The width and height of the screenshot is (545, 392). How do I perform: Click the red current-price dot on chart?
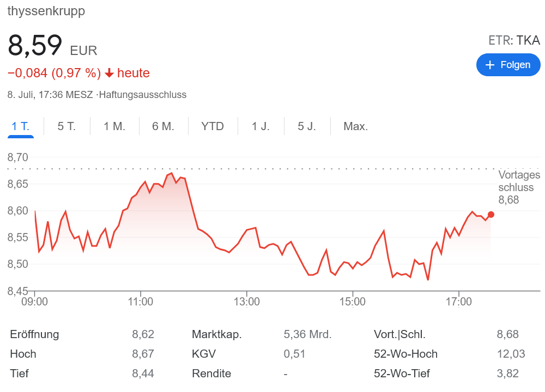491,215
